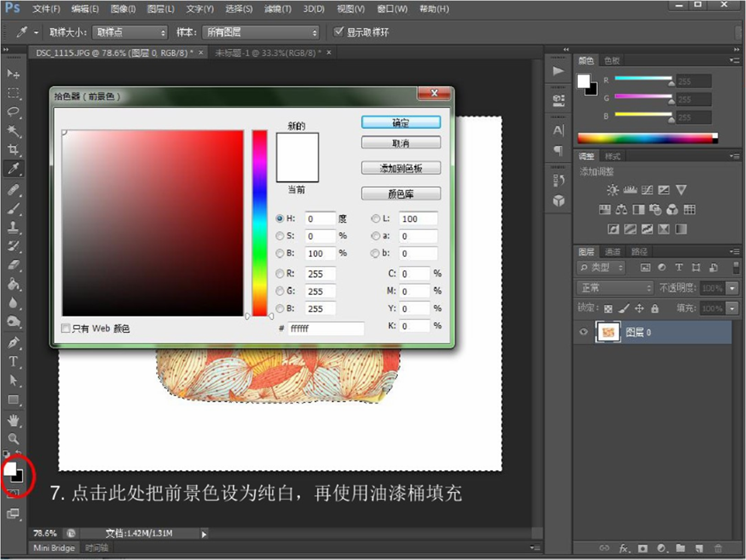This screenshot has height=560, width=746.
Task: Select the Hand tool
Action: (x=13, y=420)
